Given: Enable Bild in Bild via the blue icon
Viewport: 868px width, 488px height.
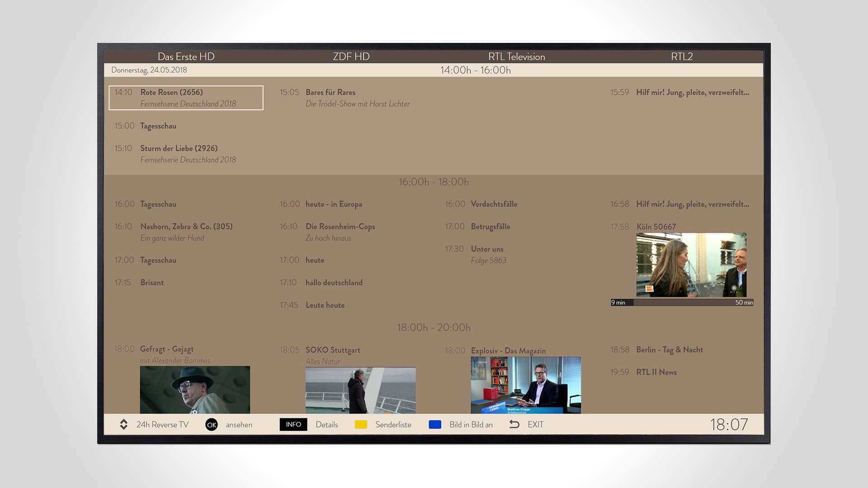Looking at the screenshot, I should click(435, 425).
